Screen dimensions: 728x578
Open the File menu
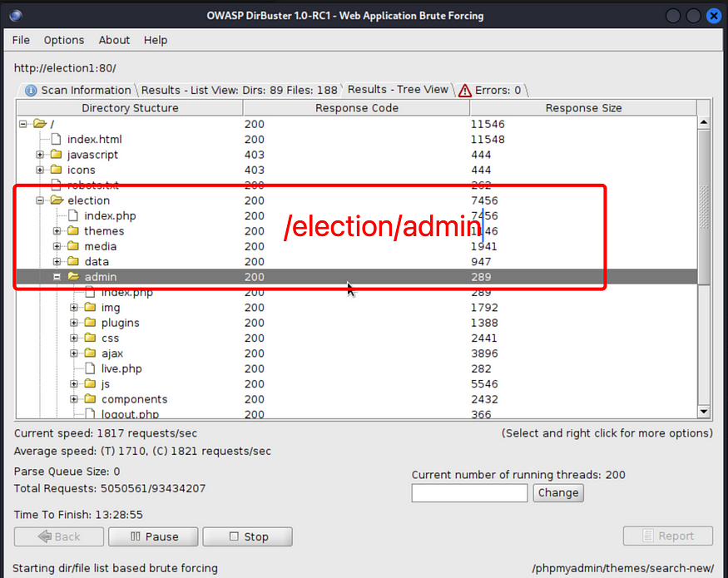(21, 41)
